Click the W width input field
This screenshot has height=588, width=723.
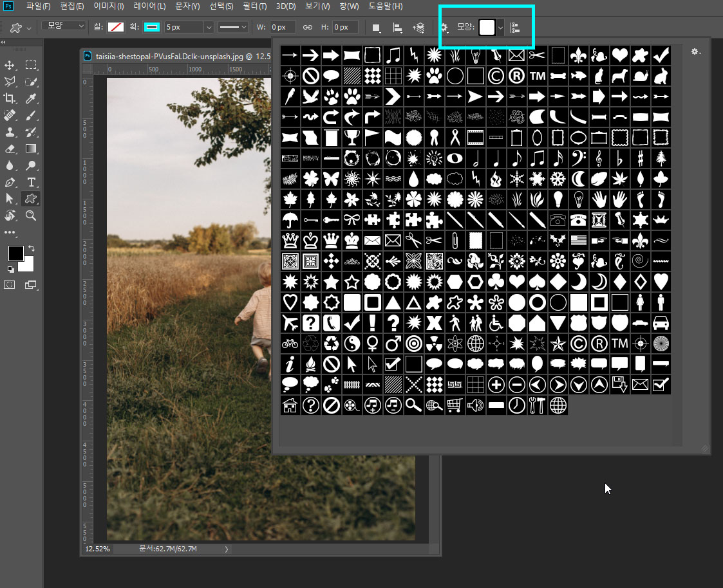(282, 27)
